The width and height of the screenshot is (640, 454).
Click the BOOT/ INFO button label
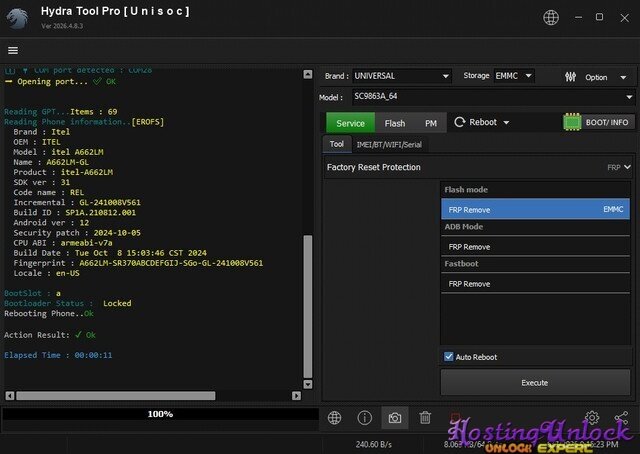tap(607, 122)
